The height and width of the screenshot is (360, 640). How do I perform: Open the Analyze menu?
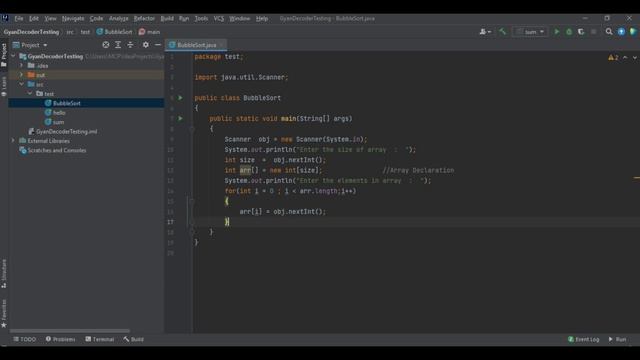click(118, 18)
